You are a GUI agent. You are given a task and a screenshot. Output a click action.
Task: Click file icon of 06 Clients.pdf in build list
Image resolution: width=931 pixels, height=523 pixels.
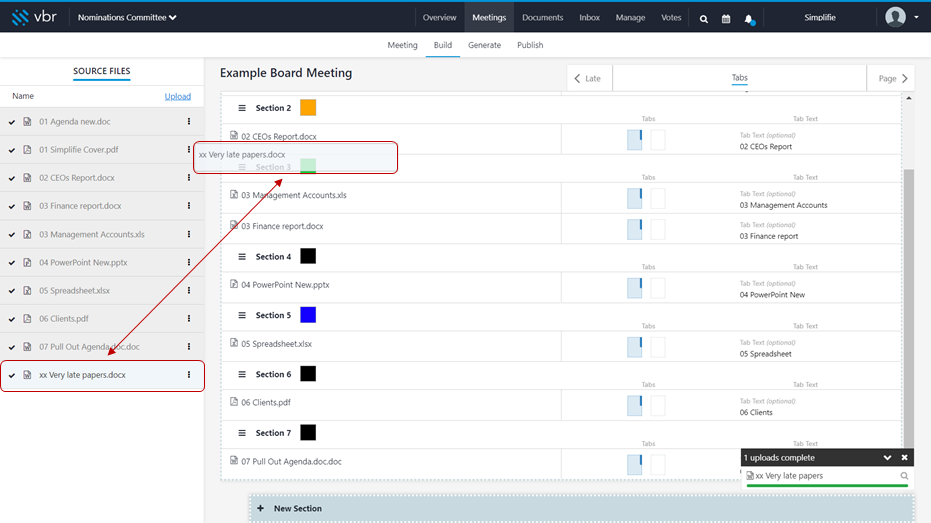234,401
